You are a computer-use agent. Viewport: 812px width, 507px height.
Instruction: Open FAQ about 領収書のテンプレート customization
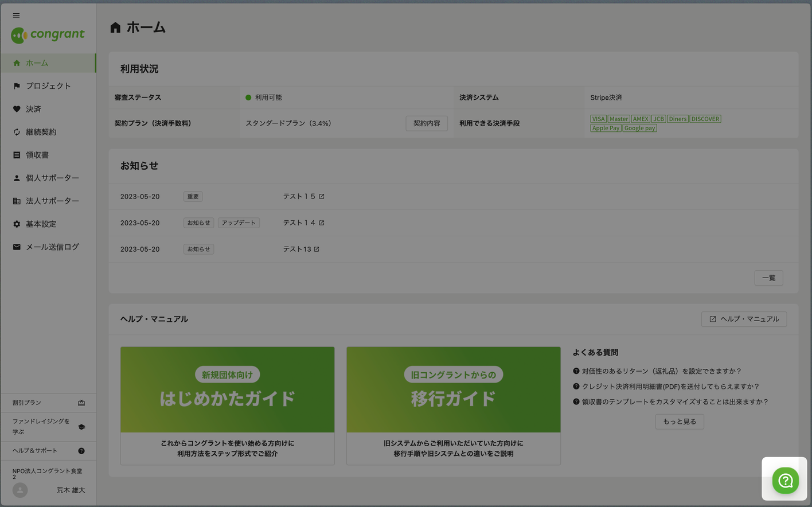pyautogui.click(x=674, y=402)
